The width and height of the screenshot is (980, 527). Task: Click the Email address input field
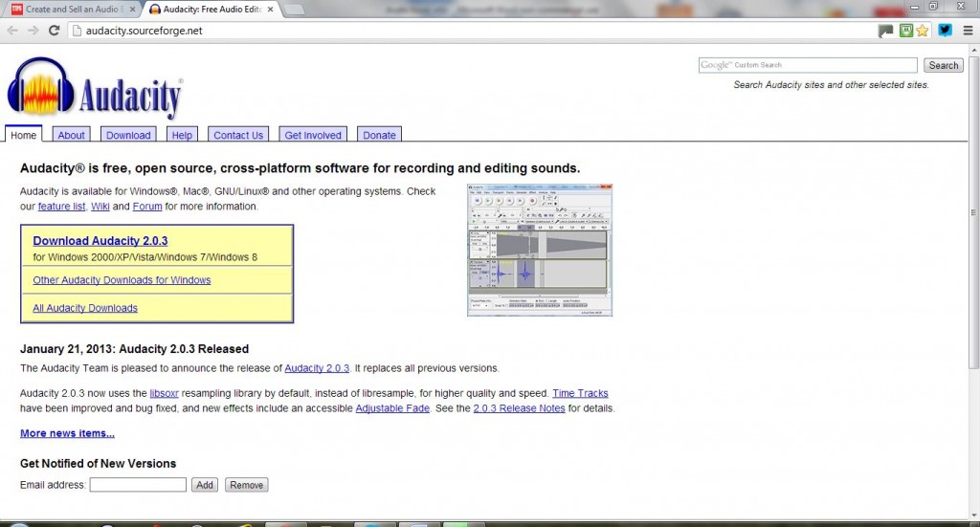point(138,485)
